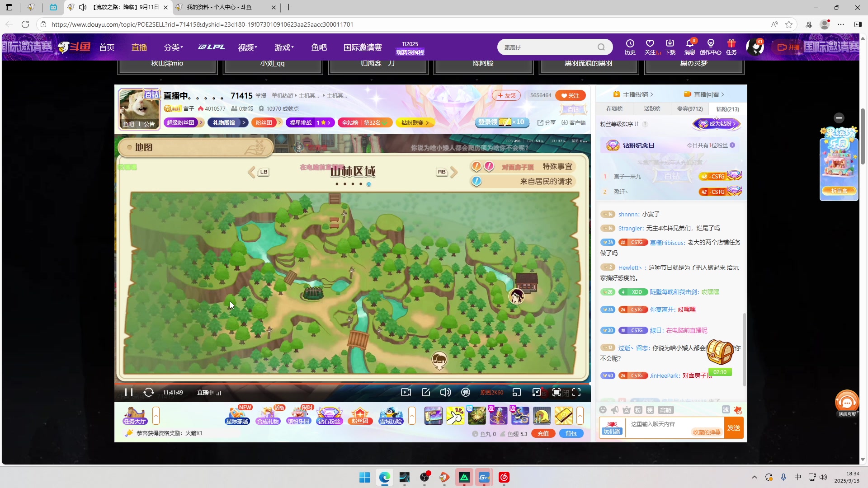This screenshot has height=488, width=868.
Task: Select the golden ticket gift thumbnail
Action: (x=564, y=416)
